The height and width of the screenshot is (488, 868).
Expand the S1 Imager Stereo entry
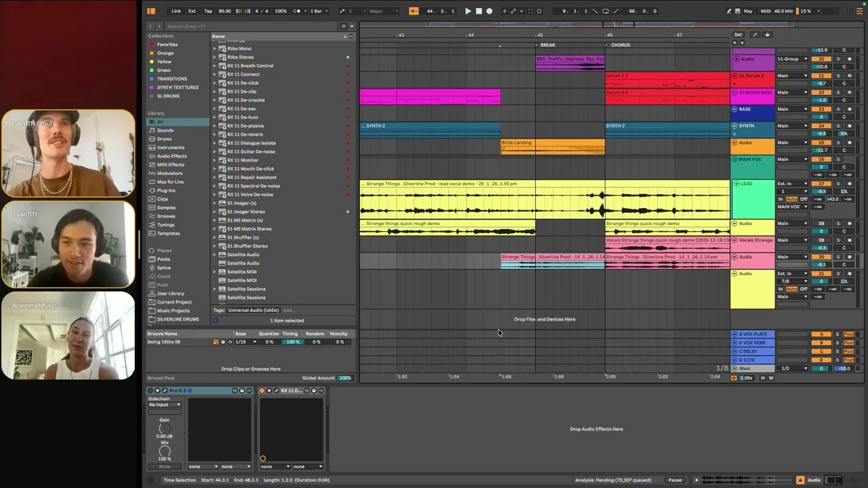pos(215,211)
